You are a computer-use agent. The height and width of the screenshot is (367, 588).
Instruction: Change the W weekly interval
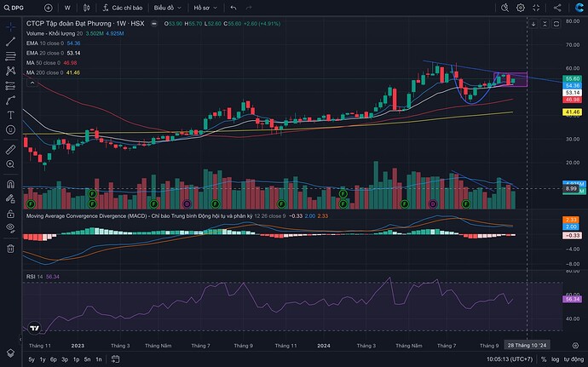[67, 8]
